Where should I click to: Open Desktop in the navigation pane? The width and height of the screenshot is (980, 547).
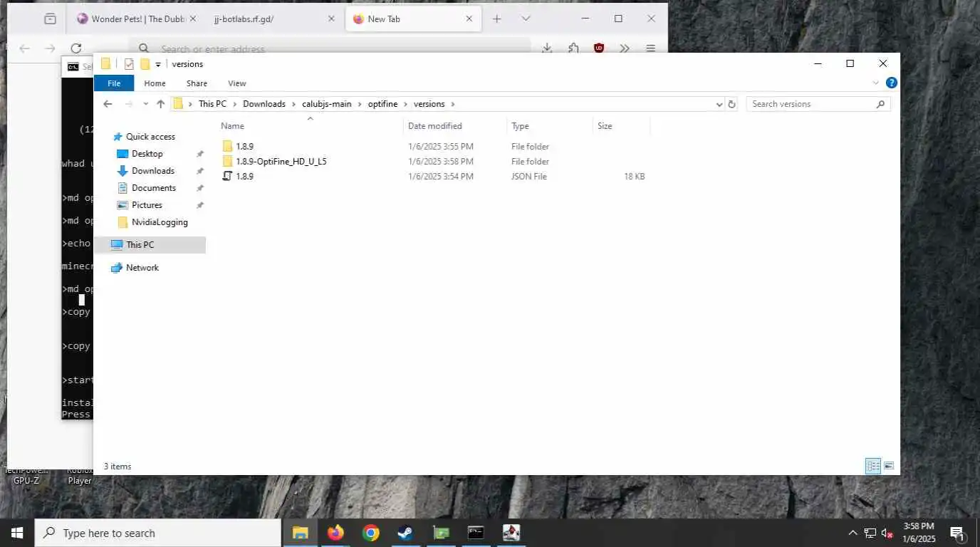tap(147, 154)
